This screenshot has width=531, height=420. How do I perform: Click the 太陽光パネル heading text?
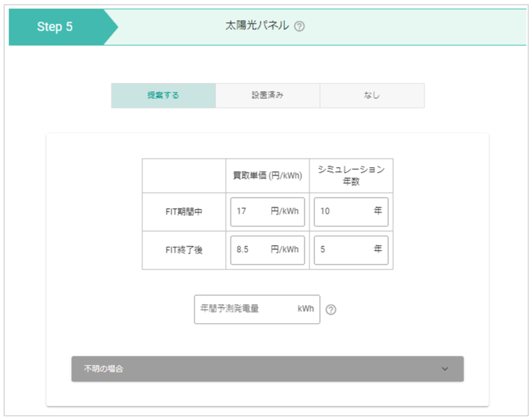coord(257,25)
